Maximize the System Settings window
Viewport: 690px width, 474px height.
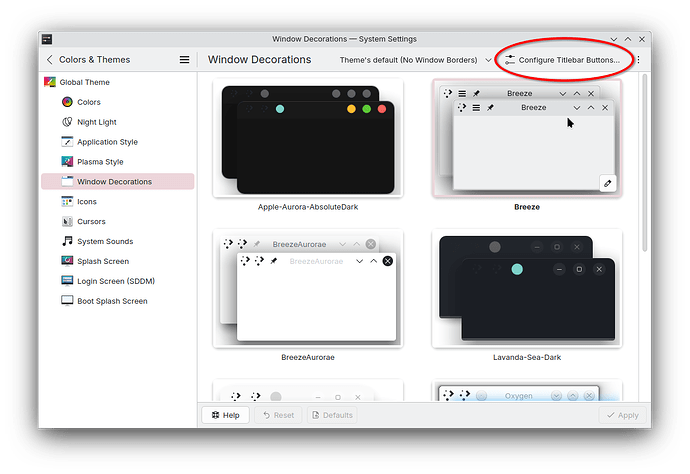[628, 39]
